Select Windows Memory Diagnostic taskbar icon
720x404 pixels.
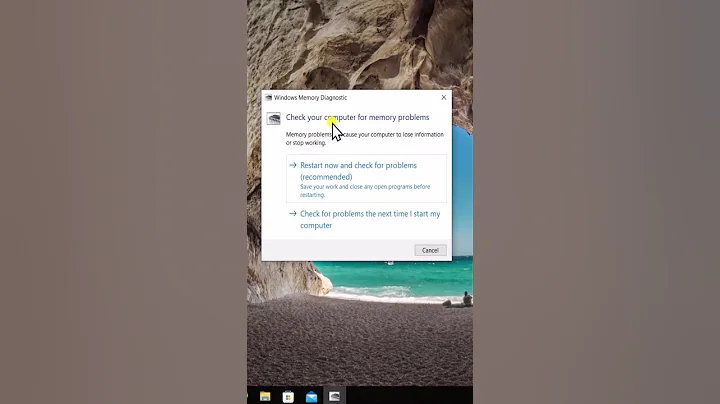334,396
